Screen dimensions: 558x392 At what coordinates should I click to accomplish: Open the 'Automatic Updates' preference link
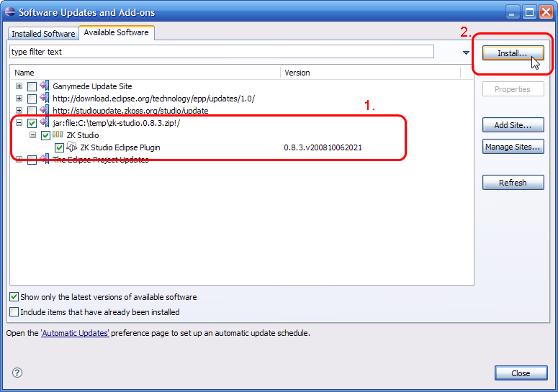pyautogui.click(x=75, y=333)
